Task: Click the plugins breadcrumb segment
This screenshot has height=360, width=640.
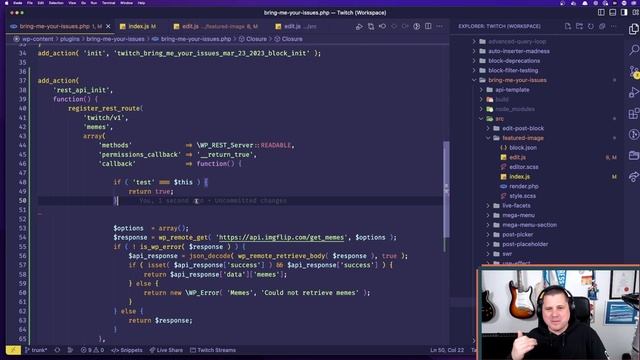Action: point(70,39)
